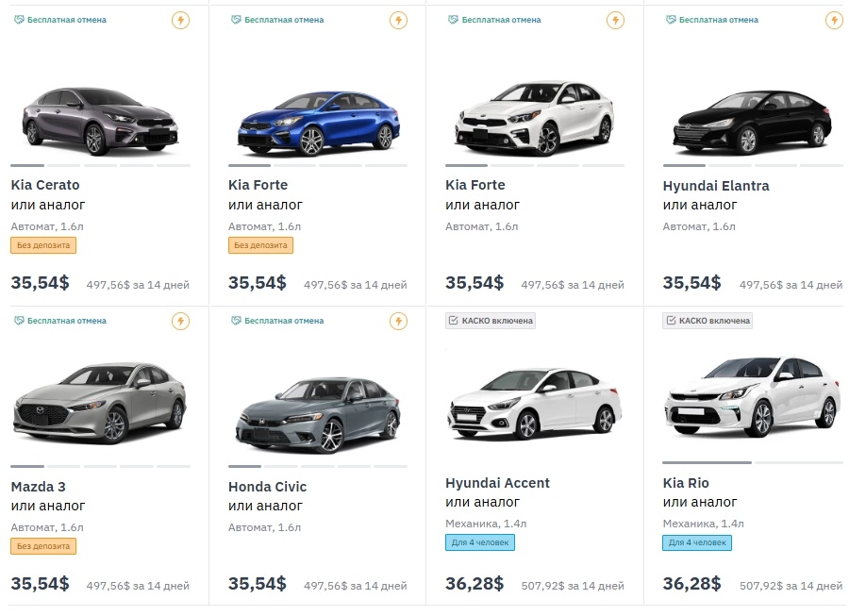The height and width of the screenshot is (616, 866).
Task: Click the KASKO checkmark on the Hyundai Accent card
Action: click(454, 321)
